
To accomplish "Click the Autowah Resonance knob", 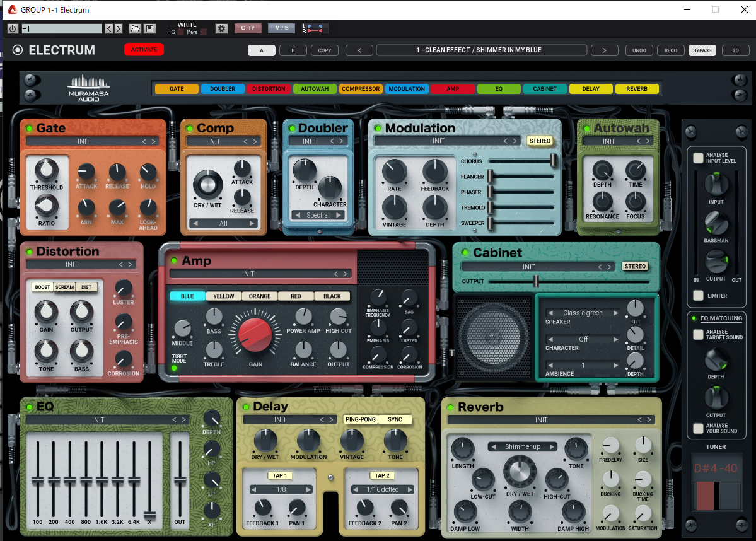I will [x=602, y=202].
